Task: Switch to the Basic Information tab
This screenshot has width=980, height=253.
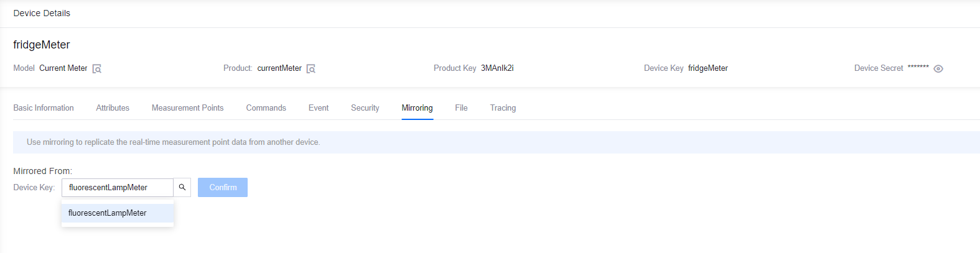Action: point(44,108)
